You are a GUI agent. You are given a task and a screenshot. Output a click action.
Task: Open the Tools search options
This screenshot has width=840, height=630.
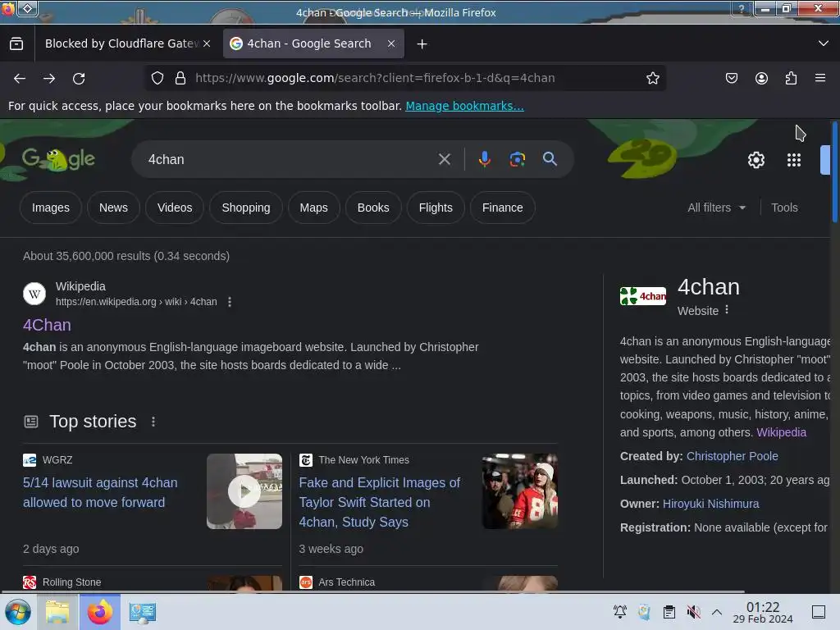click(x=784, y=208)
